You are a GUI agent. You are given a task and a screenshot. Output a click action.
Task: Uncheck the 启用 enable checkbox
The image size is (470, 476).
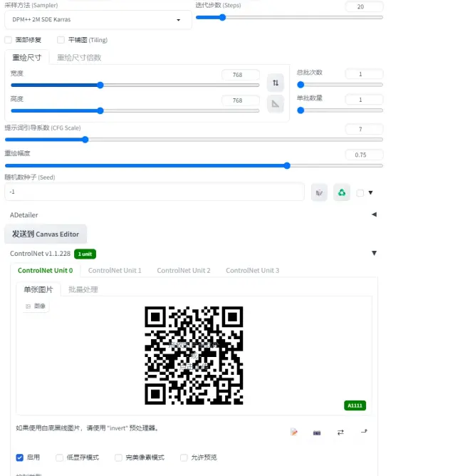(x=20, y=457)
